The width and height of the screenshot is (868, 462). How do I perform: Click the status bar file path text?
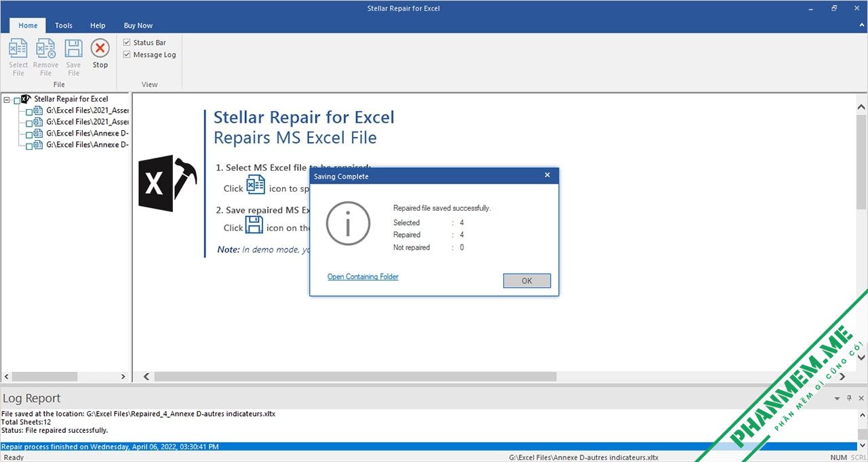point(584,457)
